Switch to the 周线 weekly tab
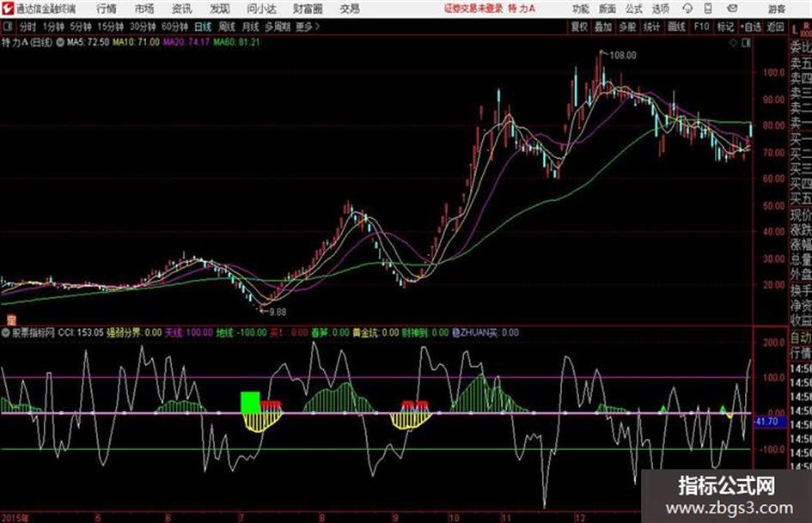This screenshot has width=812, height=523. click(x=227, y=27)
